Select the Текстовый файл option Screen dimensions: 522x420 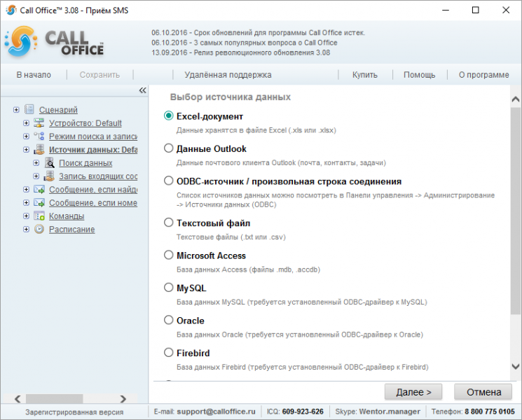coord(168,222)
